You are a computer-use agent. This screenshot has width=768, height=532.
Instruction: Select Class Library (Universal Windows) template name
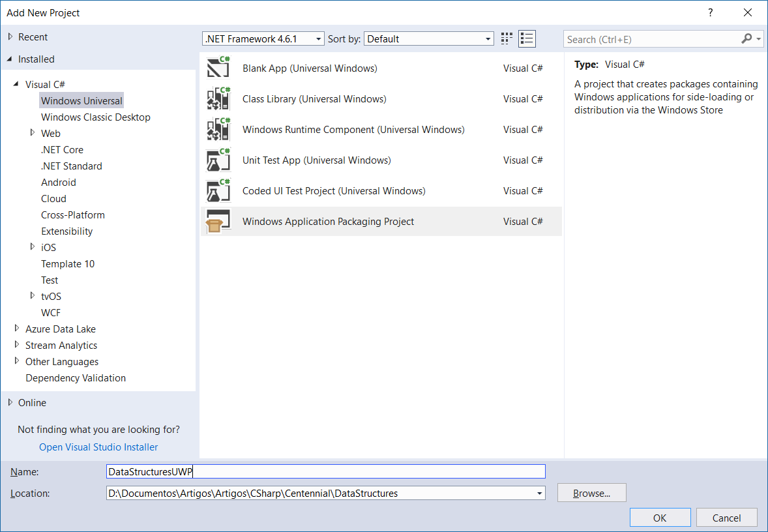(314, 99)
